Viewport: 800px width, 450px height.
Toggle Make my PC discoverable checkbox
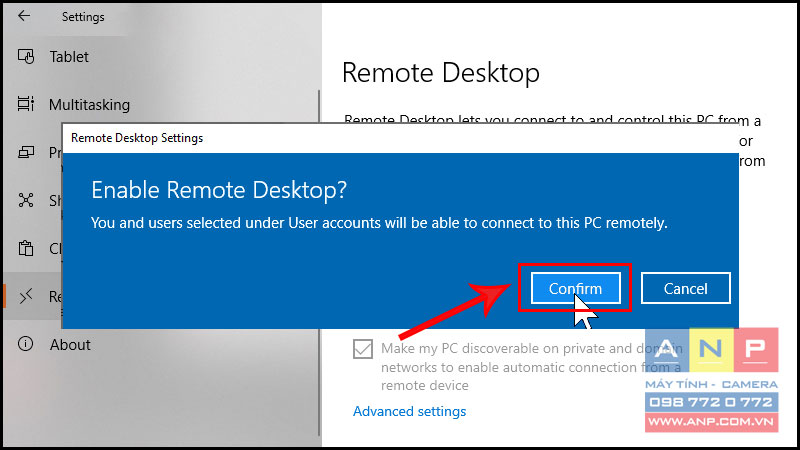click(363, 349)
